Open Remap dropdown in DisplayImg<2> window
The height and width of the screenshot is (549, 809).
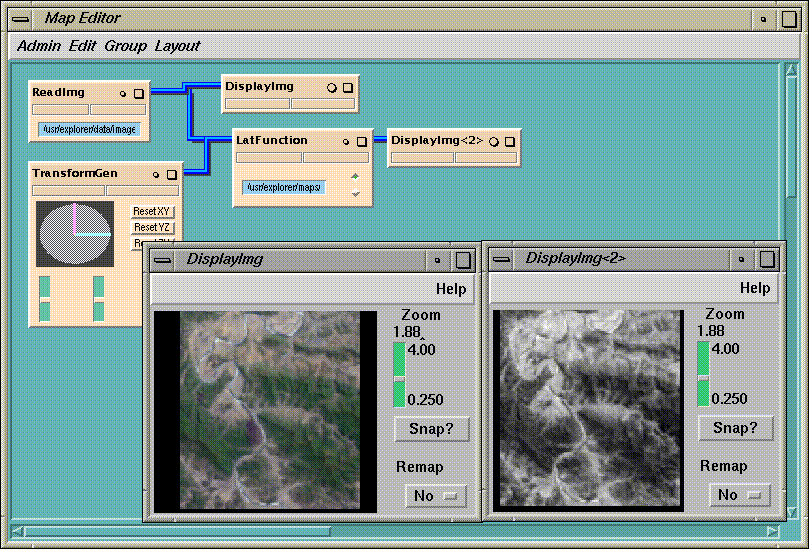pos(740,495)
